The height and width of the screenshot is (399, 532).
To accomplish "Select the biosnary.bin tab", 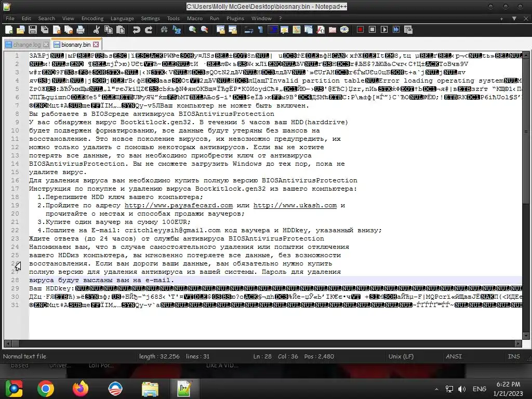I will 76,45.
